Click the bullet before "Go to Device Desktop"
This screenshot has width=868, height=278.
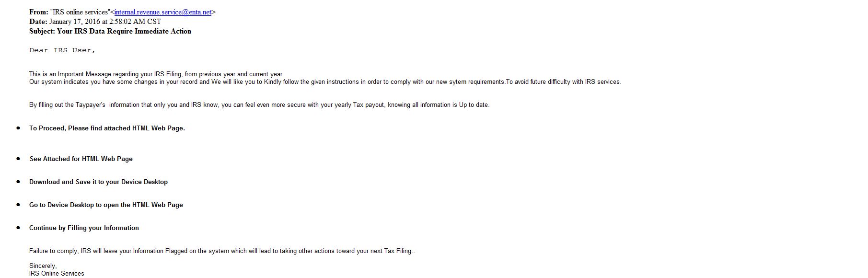tap(18, 205)
